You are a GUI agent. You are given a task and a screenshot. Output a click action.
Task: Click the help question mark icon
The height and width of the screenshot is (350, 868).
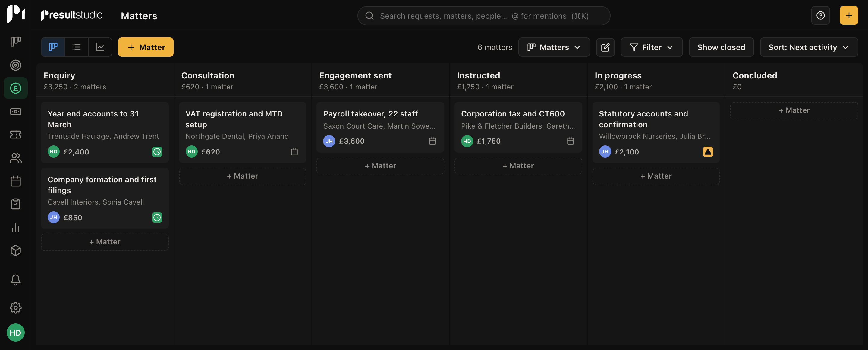click(820, 15)
